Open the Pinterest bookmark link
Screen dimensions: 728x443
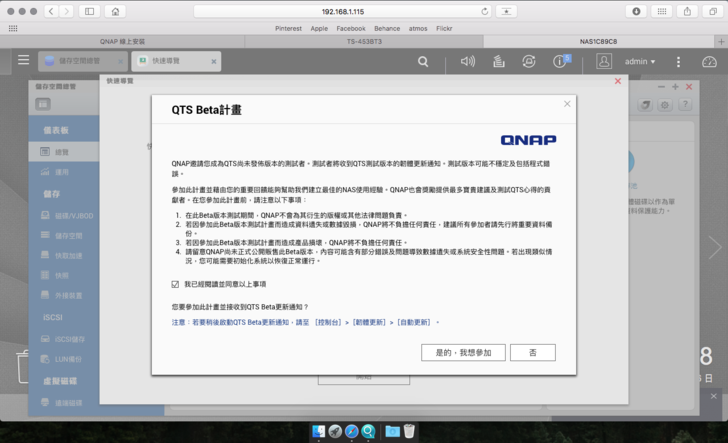[x=288, y=29]
